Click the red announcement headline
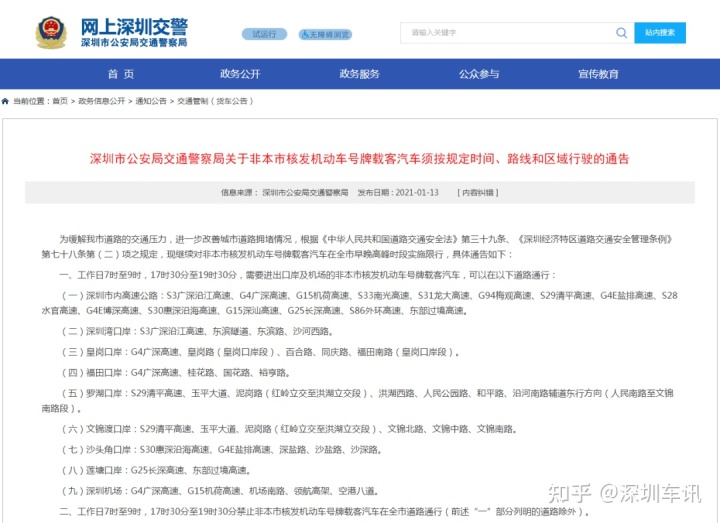The width and height of the screenshot is (720, 523). click(360, 159)
